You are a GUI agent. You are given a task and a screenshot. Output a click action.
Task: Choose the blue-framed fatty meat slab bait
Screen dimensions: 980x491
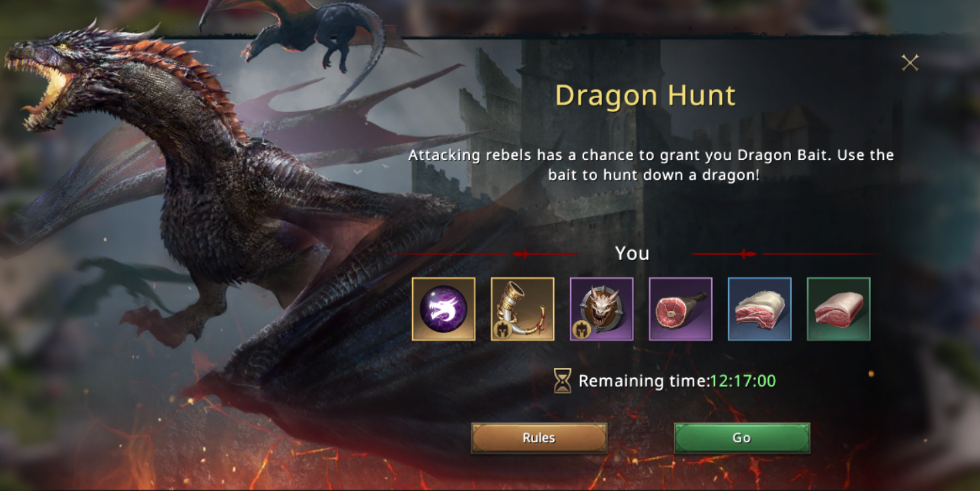click(x=760, y=309)
